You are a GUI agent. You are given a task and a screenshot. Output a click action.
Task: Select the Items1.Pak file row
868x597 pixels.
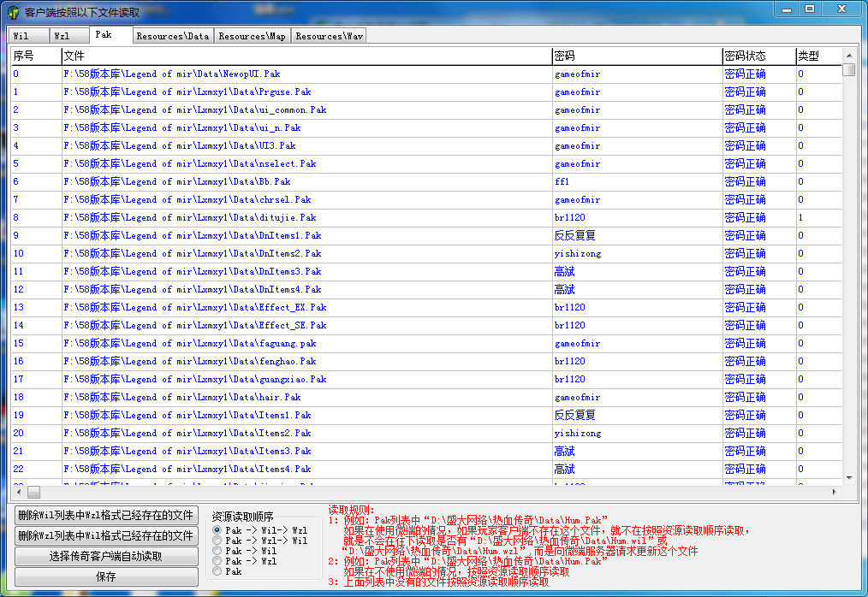426,415
